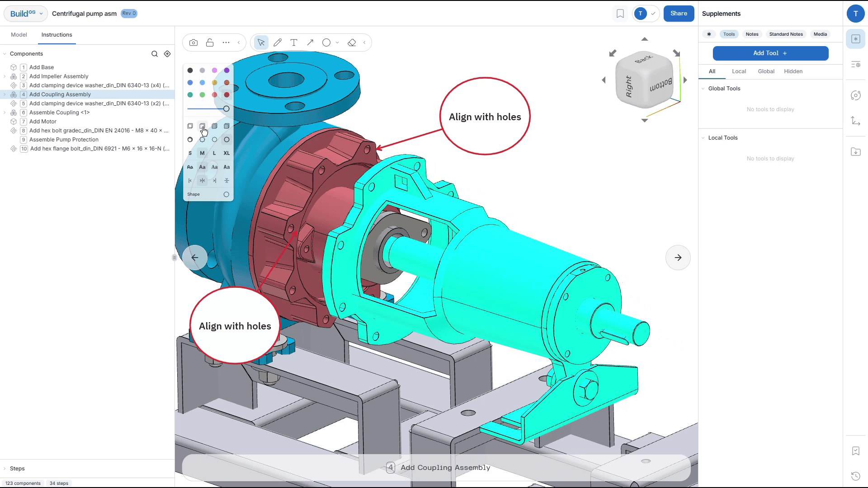The image size is (868, 488).
Task: Click the Add Tool button
Action: [770, 53]
